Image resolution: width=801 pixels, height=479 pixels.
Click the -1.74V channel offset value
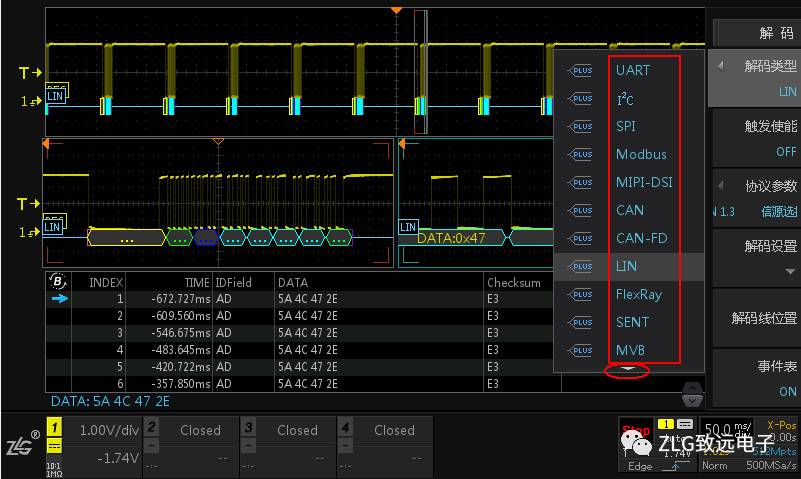pyautogui.click(x=117, y=458)
